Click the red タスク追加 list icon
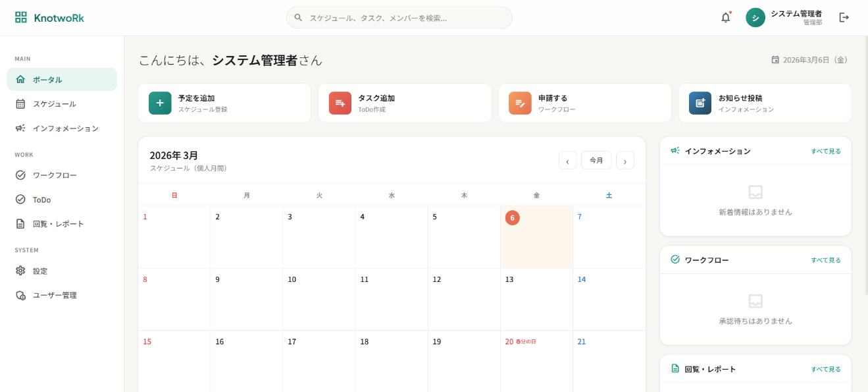Screen dimensions: 868x392 340,103
